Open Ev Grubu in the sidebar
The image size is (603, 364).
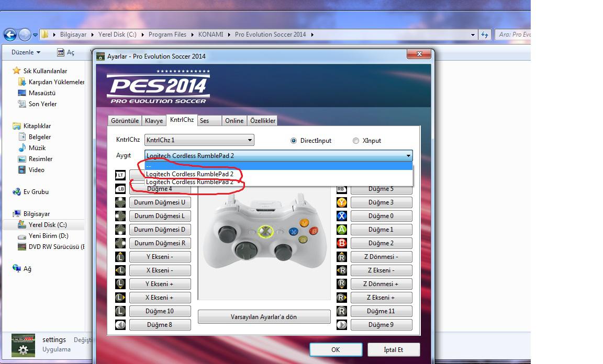pos(31,192)
